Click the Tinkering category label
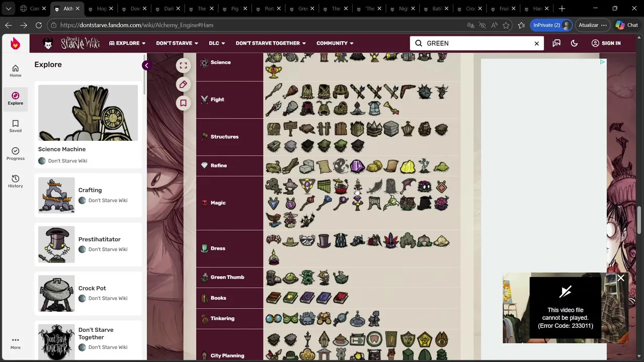The image size is (644, 362). 222,318
